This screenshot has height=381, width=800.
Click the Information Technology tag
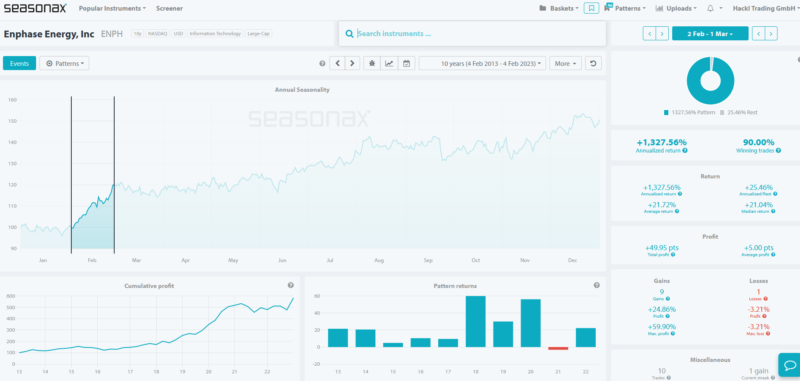pyautogui.click(x=215, y=34)
